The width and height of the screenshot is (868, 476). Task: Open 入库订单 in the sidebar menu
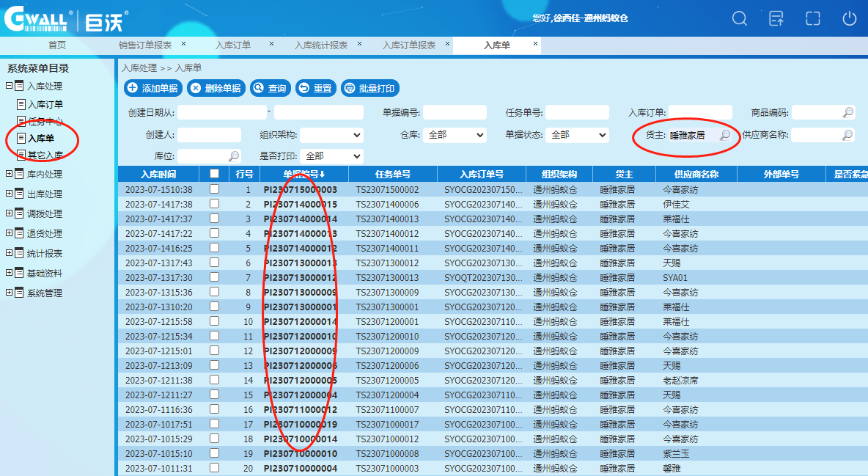pos(45,105)
